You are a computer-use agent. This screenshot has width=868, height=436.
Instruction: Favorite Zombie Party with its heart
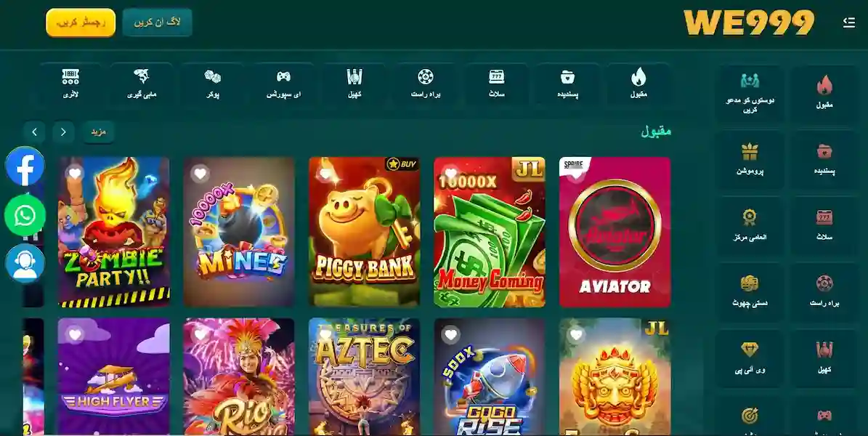coord(75,174)
